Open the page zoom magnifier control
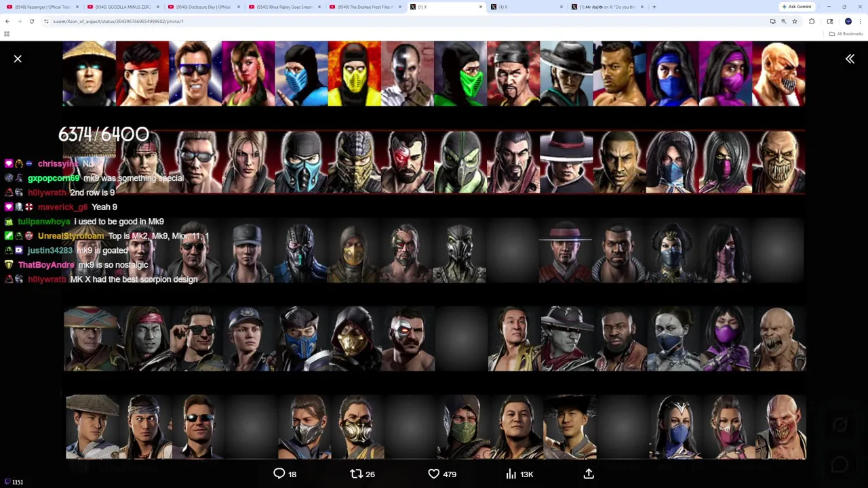 783,21
